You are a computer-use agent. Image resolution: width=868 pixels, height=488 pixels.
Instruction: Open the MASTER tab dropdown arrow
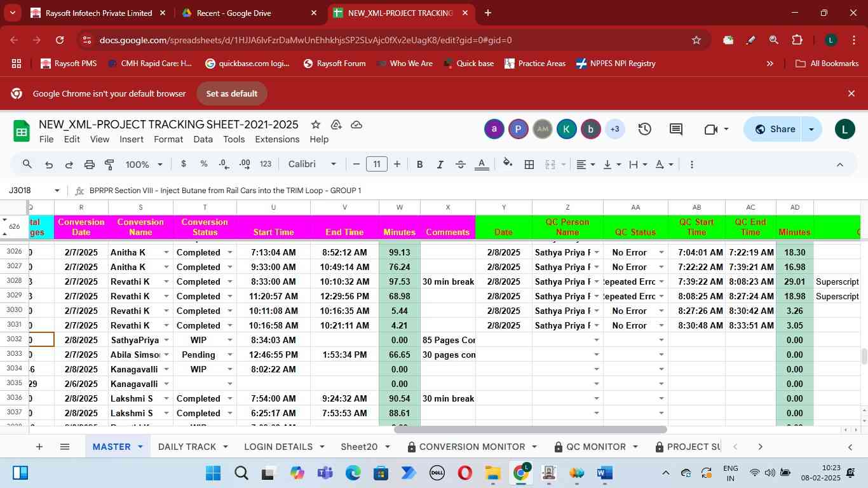click(x=140, y=447)
